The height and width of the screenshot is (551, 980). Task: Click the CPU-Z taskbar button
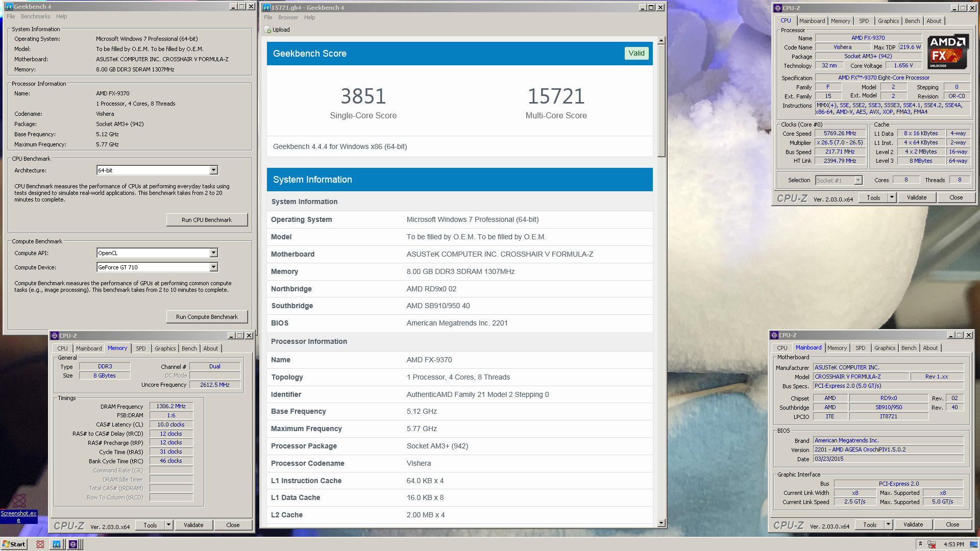tap(73, 544)
